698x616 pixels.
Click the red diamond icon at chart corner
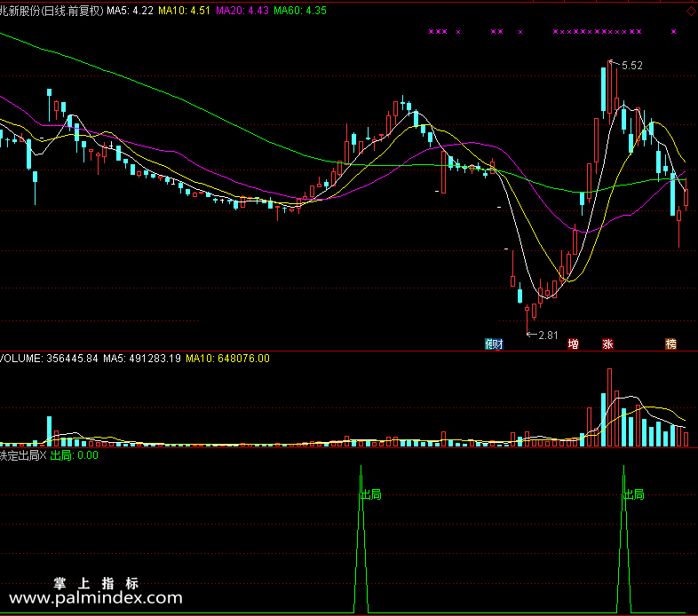pyautogui.click(x=691, y=12)
